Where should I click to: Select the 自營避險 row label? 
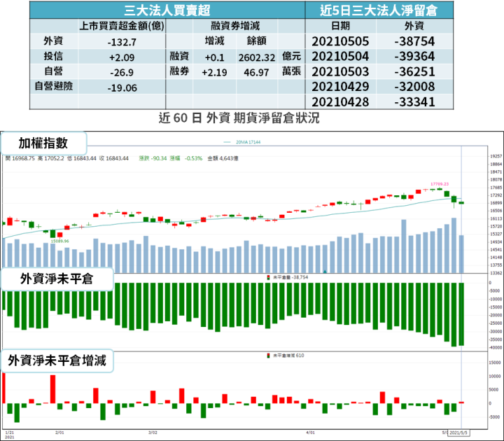(x=54, y=86)
